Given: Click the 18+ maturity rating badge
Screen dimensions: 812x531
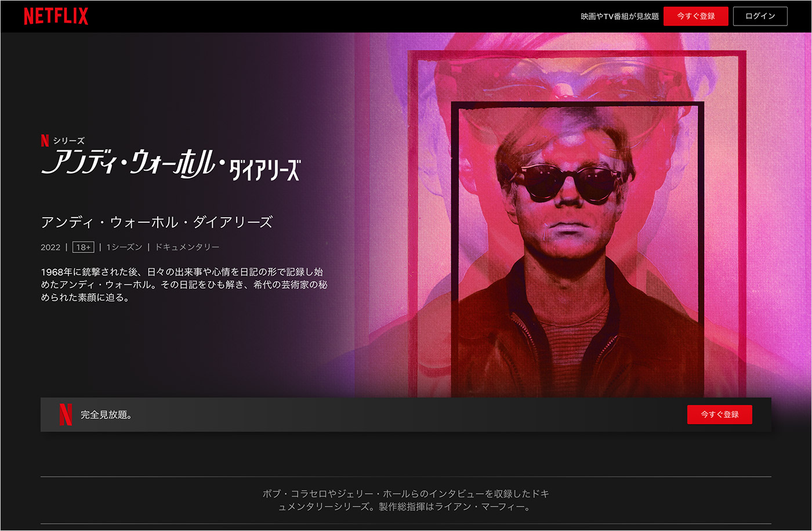Looking at the screenshot, I should click(84, 247).
